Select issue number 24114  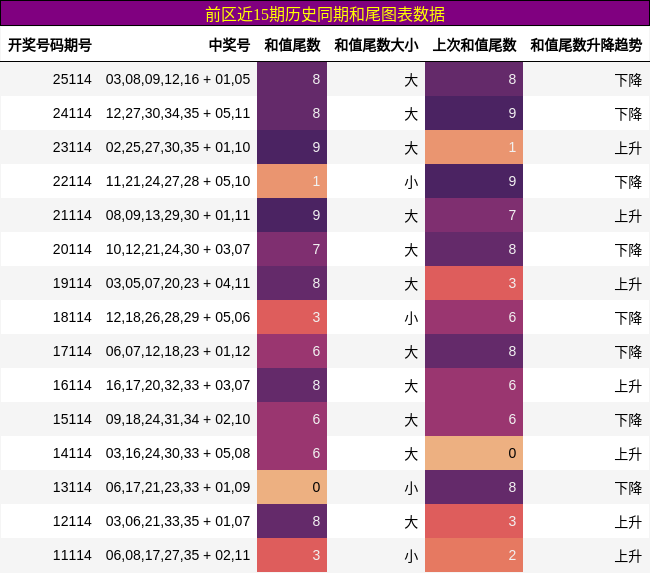point(72,113)
